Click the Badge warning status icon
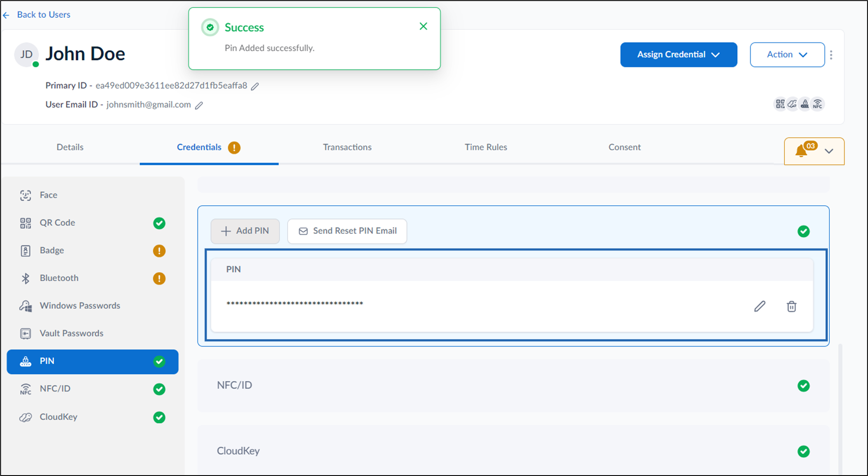The height and width of the screenshot is (476, 868). tap(159, 251)
